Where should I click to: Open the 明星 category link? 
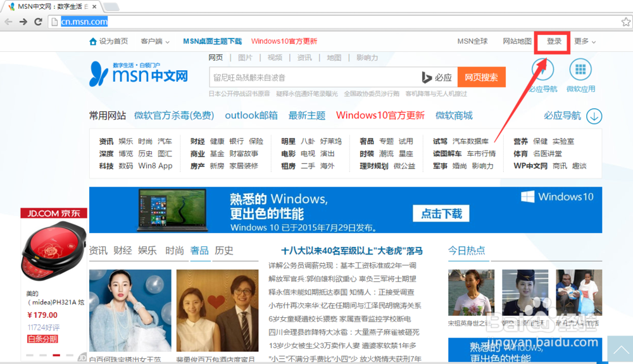click(288, 141)
